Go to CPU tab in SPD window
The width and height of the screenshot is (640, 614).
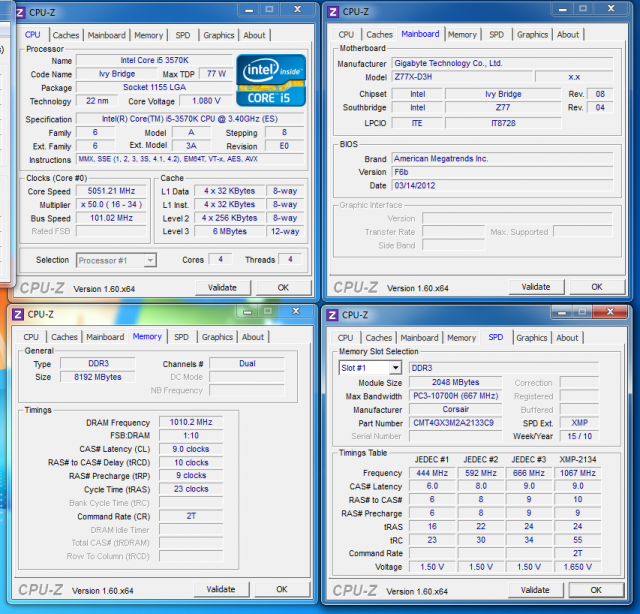345,338
